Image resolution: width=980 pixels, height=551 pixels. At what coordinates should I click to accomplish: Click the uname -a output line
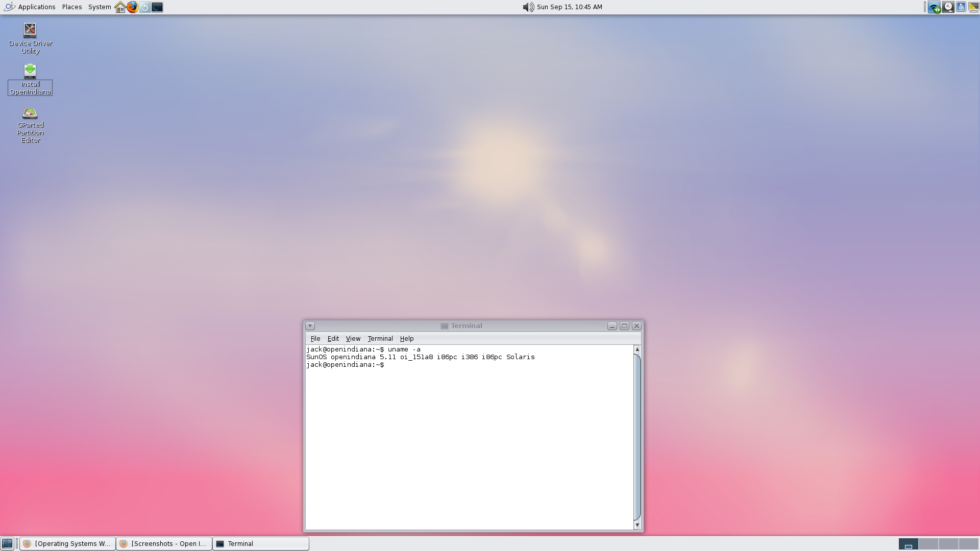pos(421,357)
